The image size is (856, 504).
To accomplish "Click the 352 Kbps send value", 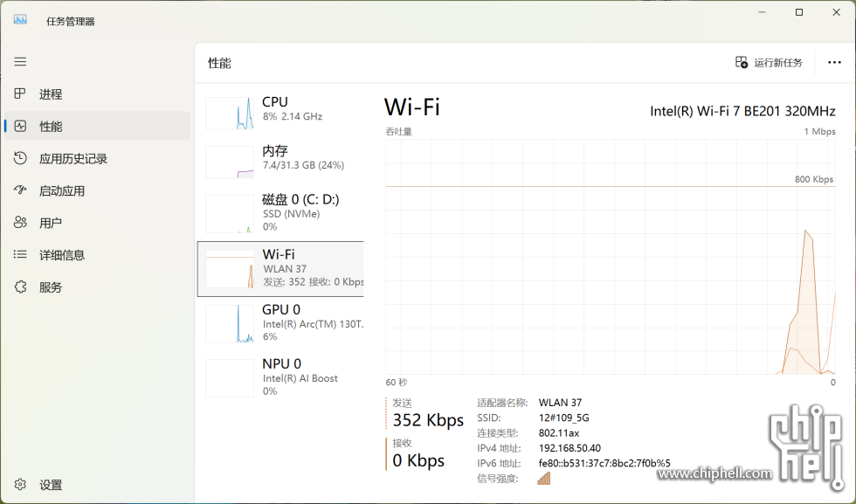I will (x=428, y=420).
